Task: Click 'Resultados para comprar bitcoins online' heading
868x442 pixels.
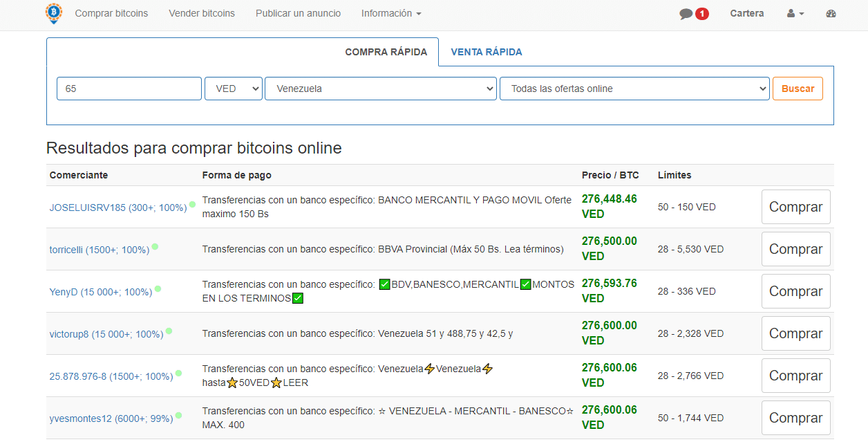Action: coord(194,148)
